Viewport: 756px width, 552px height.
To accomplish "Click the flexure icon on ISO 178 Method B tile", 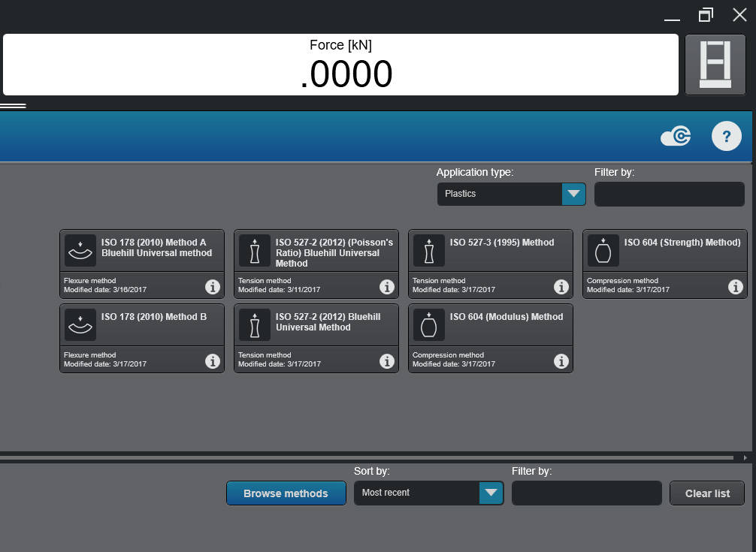I will (x=80, y=323).
